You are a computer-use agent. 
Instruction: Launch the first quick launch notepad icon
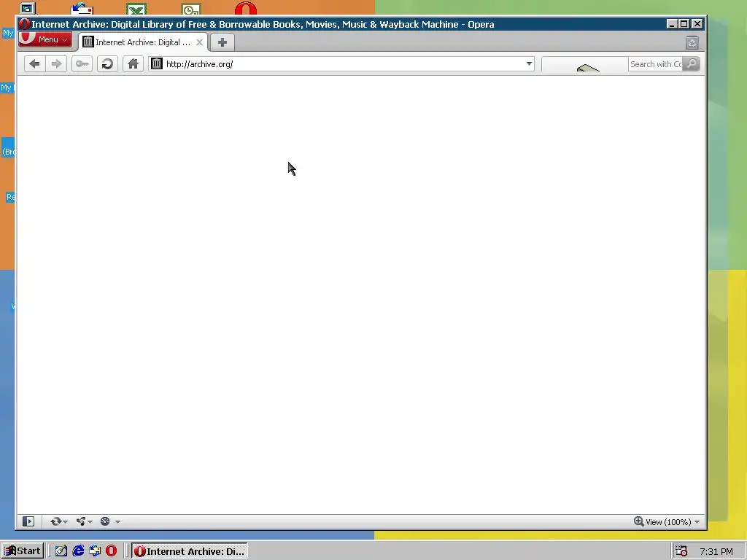point(61,551)
